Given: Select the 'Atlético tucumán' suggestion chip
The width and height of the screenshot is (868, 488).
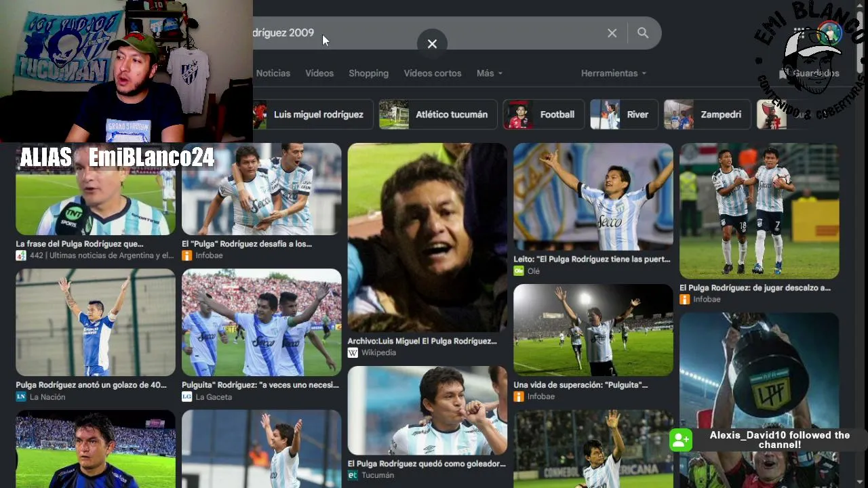Looking at the screenshot, I should (x=437, y=115).
